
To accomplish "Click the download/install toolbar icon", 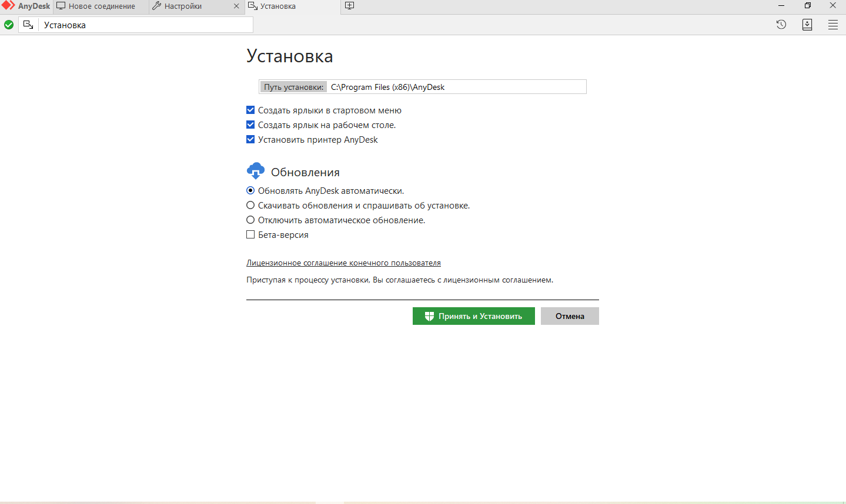I will [807, 25].
